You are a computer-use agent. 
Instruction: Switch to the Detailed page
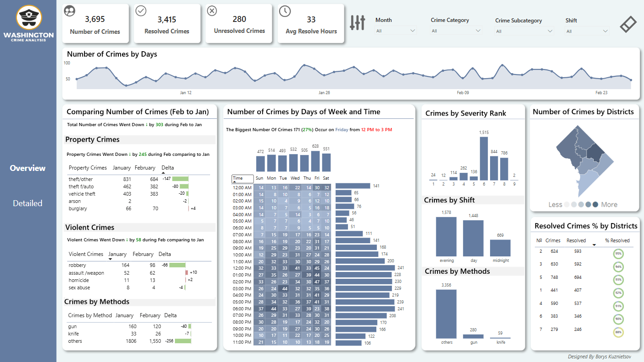[x=27, y=203]
